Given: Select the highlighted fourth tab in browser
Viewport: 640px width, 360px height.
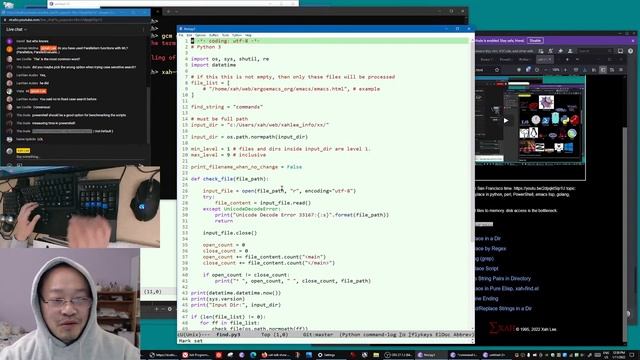Looking at the screenshot, I should coord(545,60).
